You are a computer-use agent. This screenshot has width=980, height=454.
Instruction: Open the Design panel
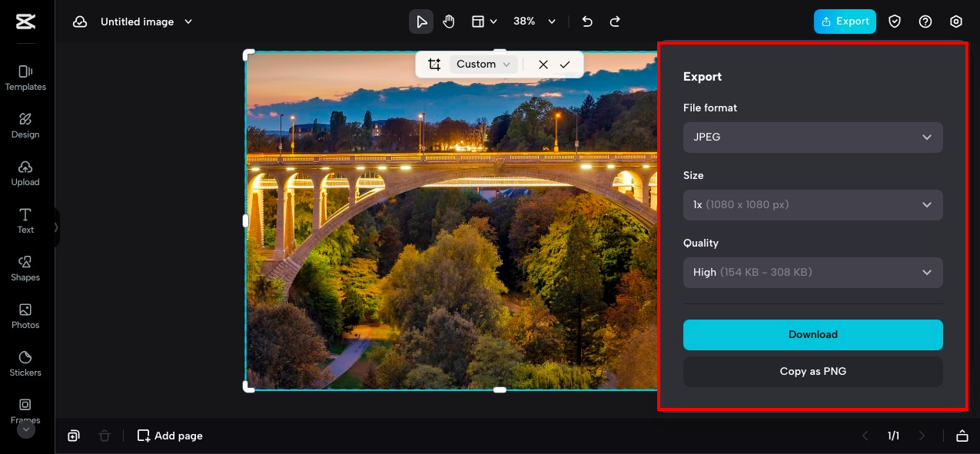coord(25,125)
